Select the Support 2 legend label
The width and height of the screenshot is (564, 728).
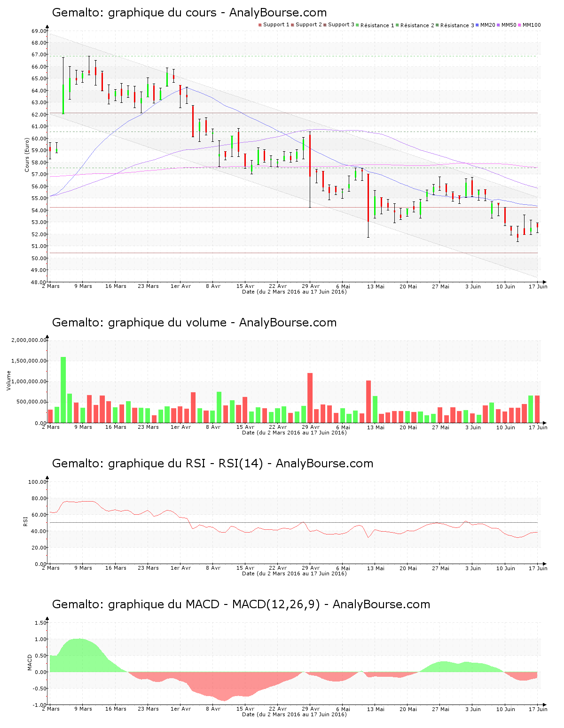(309, 25)
